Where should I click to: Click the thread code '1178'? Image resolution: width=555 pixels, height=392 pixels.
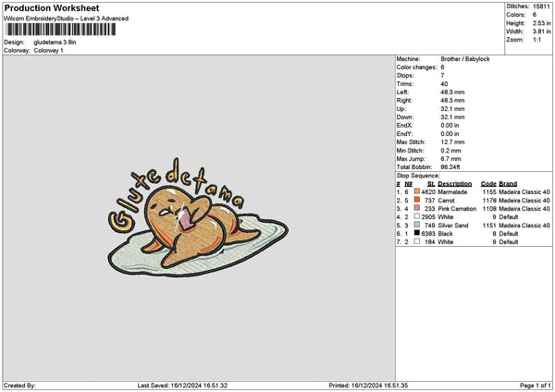(490, 201)
